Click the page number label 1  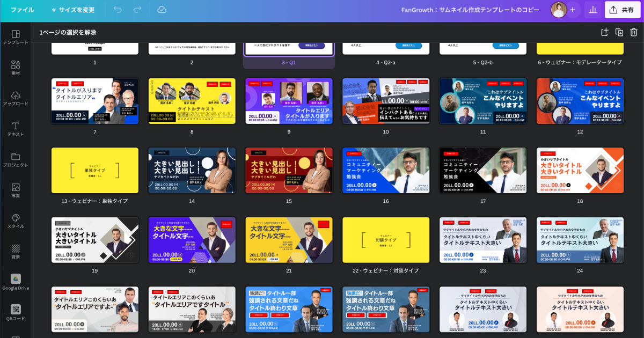(x=95, y=62)
